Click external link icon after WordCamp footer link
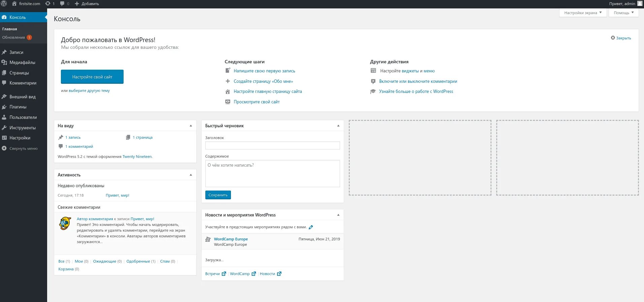The width and height of the screenshot is (644, 302). click(254, 274)
